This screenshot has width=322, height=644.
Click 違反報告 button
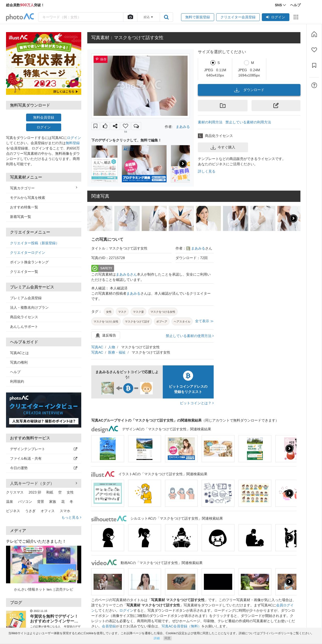point(106,336)
